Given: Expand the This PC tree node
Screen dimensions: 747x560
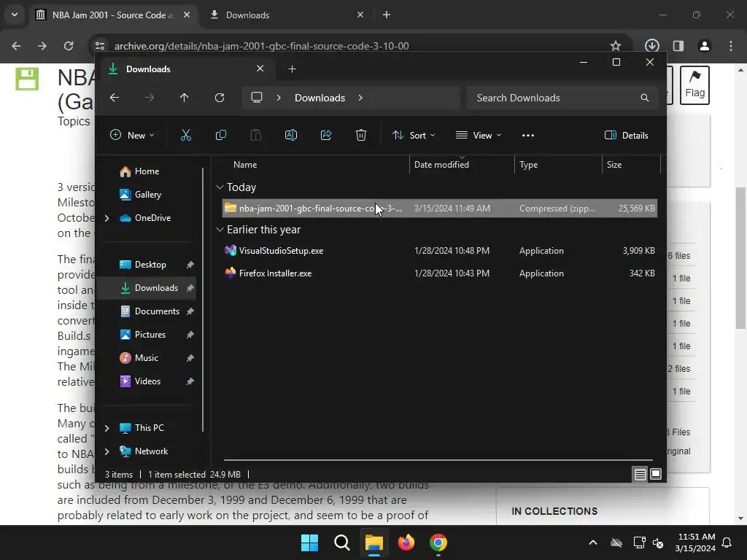Looking at the screenshot, I should pos(107,428).
